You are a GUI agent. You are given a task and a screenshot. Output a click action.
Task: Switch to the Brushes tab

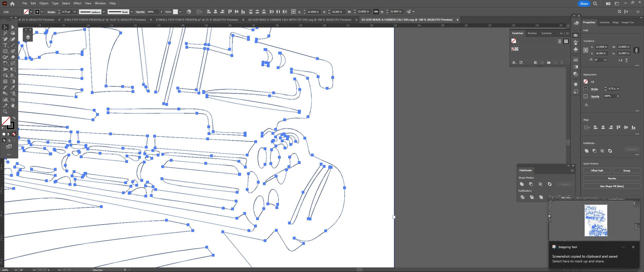coord(532,33)
